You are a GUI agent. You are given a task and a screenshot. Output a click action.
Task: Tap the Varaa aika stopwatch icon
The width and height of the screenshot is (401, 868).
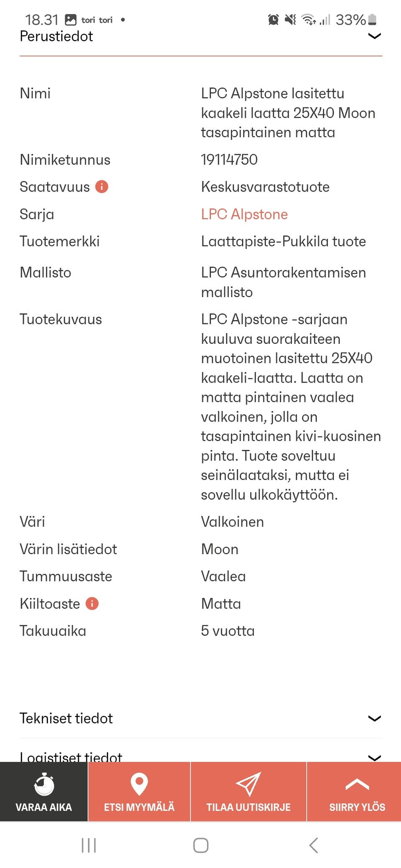44,785
